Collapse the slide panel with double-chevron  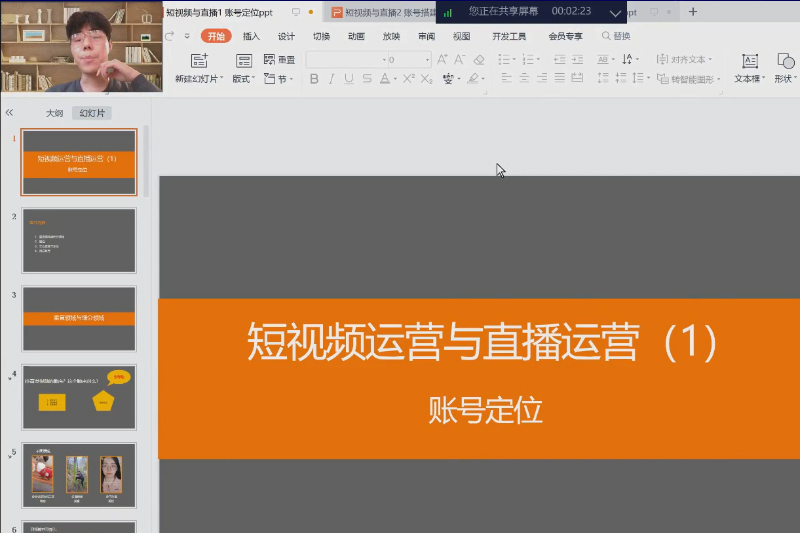click(10, 113)
